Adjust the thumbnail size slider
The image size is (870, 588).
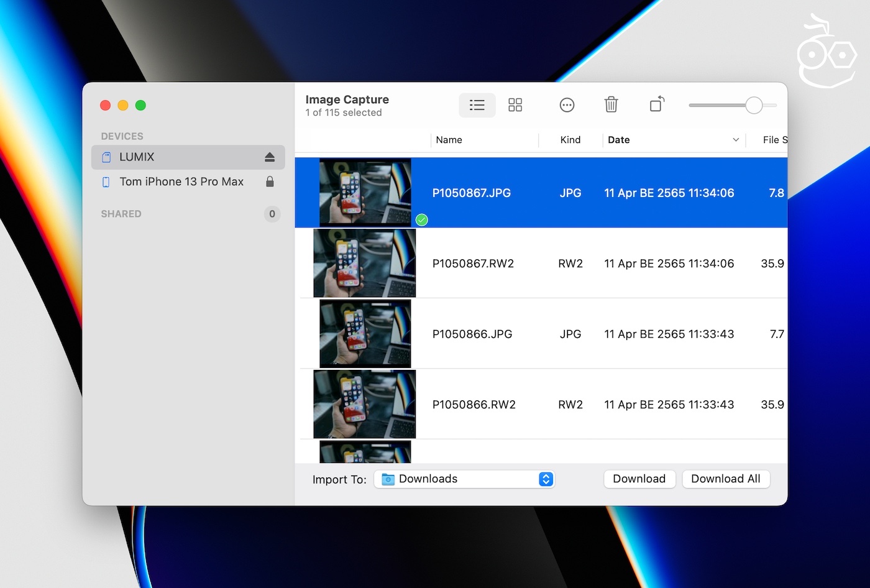click(754, 106)
